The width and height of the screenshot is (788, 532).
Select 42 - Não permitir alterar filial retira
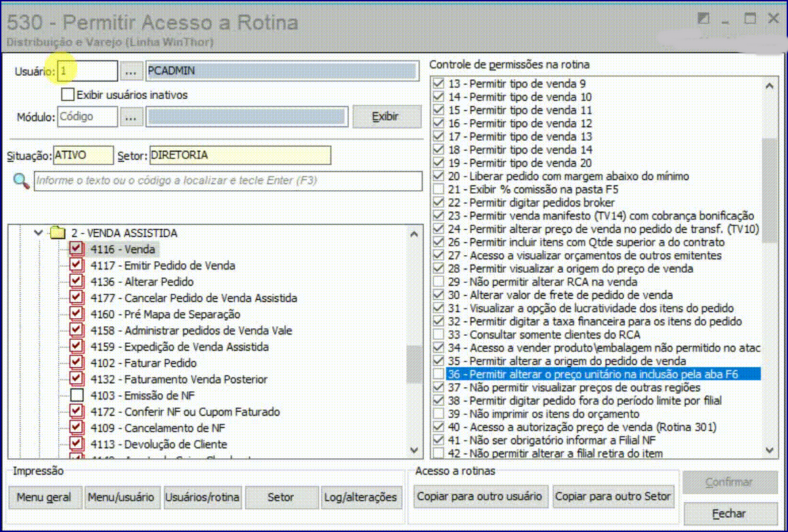(555, 453)
